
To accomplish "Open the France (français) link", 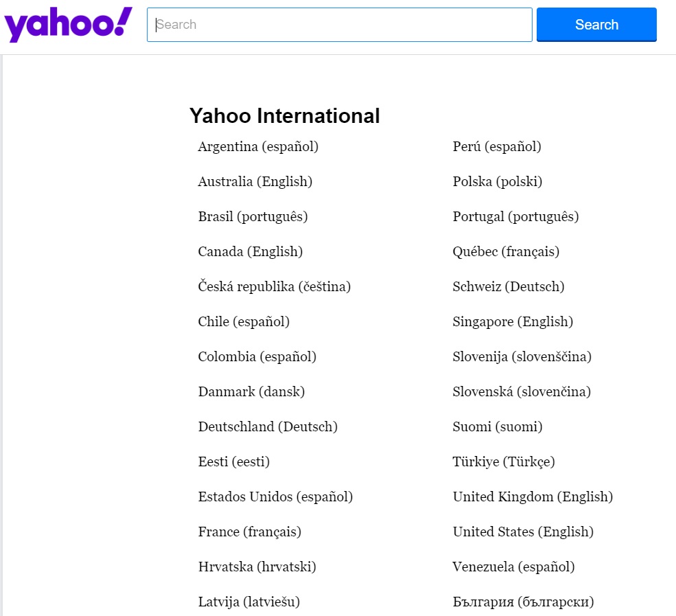I will tap(250, 532).
